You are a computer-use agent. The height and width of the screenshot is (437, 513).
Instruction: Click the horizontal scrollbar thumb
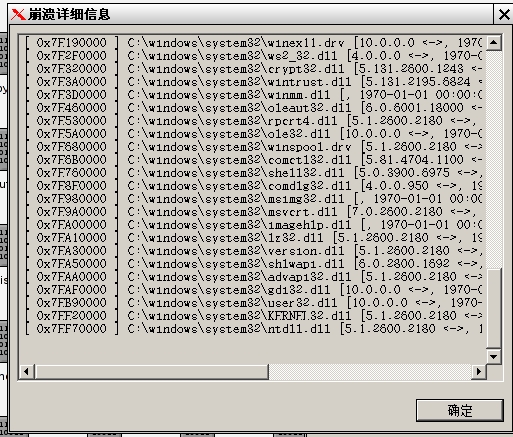tap(151, 371)
